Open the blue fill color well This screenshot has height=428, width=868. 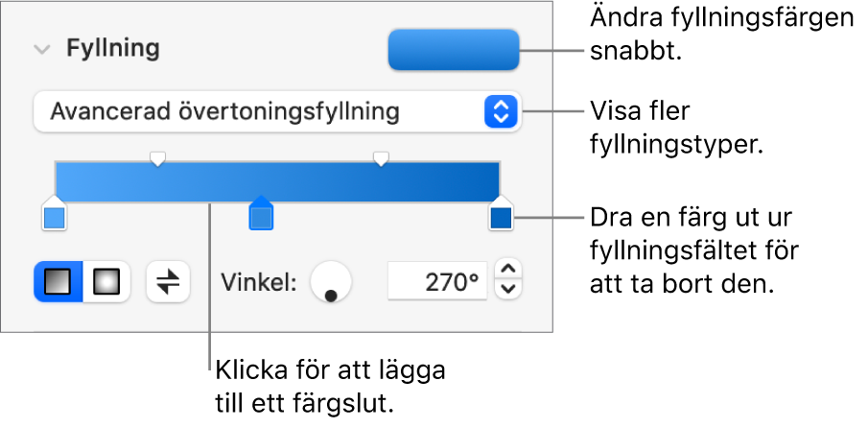pos(453,50)
